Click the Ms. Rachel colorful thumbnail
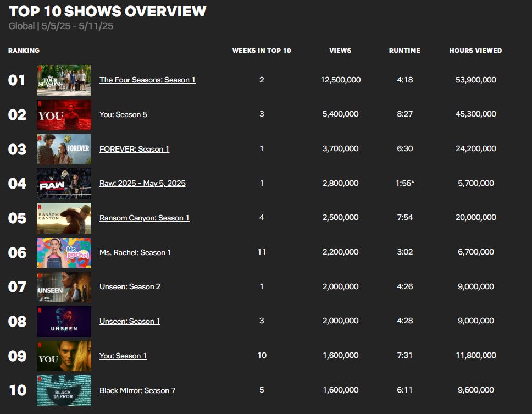This screenshot has width=532, height=414. pyautogui.click(x=64, y=253)
